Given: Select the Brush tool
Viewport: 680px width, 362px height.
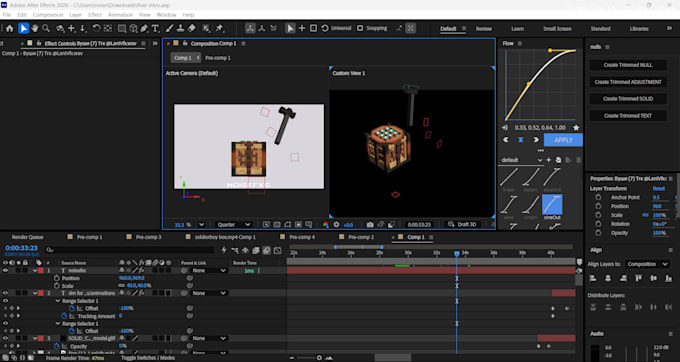Looking at the screenshot, I should pos(170,29).
